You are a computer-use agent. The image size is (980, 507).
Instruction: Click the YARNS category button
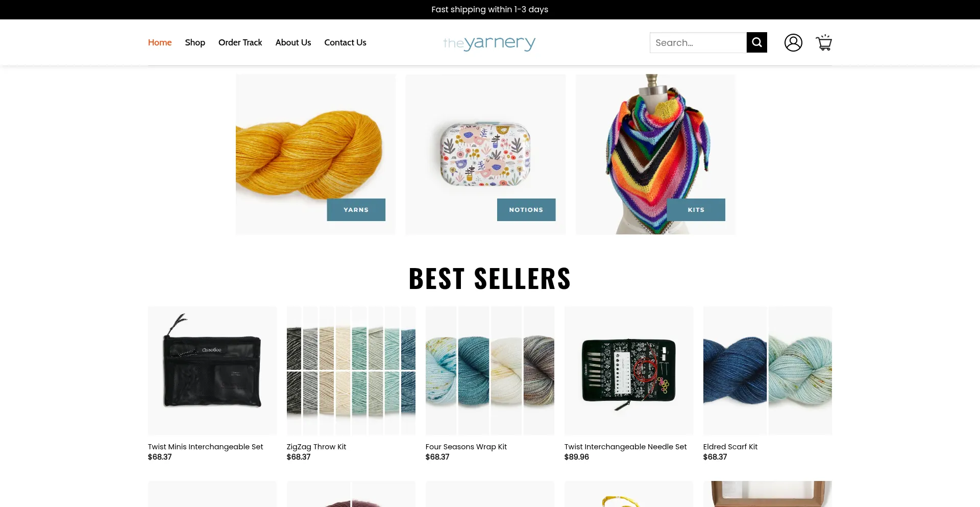coord(356,210)
